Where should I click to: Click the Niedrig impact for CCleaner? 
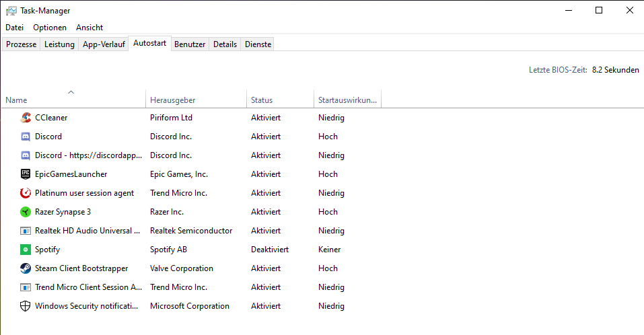(x=331, y=118)
